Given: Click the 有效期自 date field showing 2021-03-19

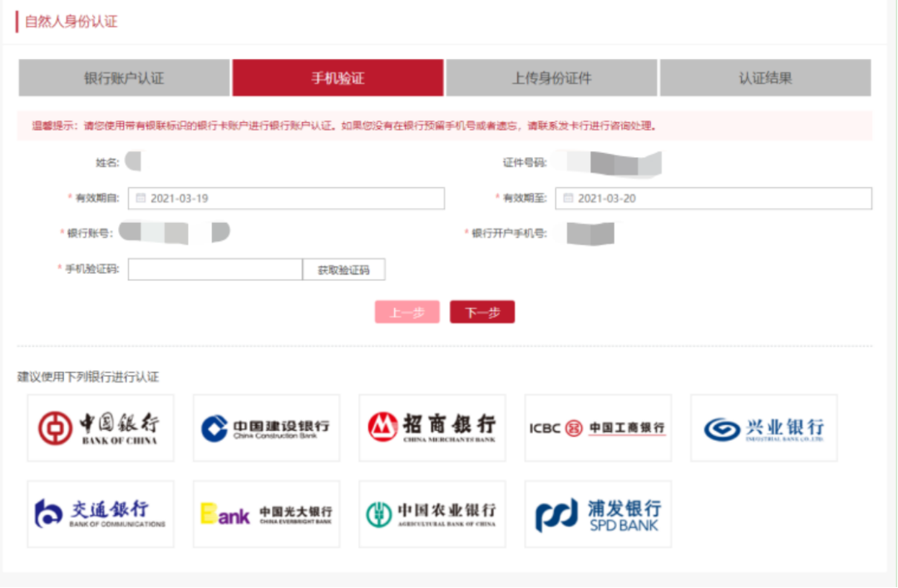Looking at the screenshot, I should click(286, 198).
